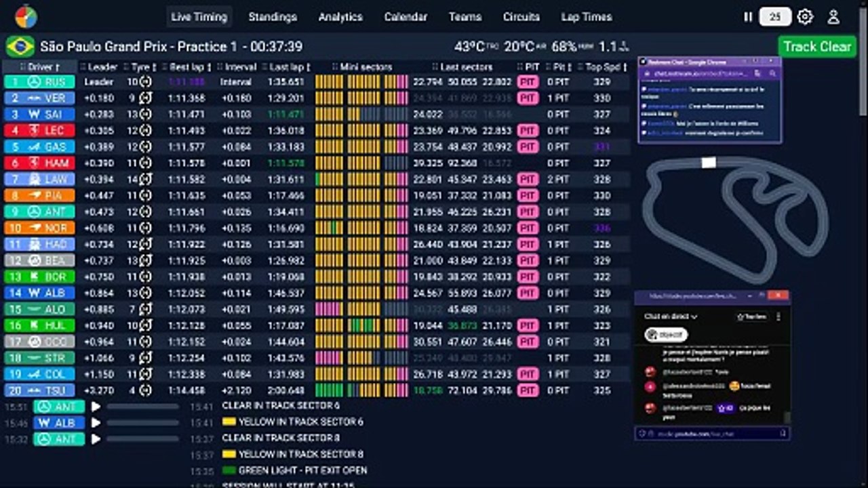This screenshot has height=488, width=868.
Task: Select the TSU driver tag
Action: tap(39, 391)
